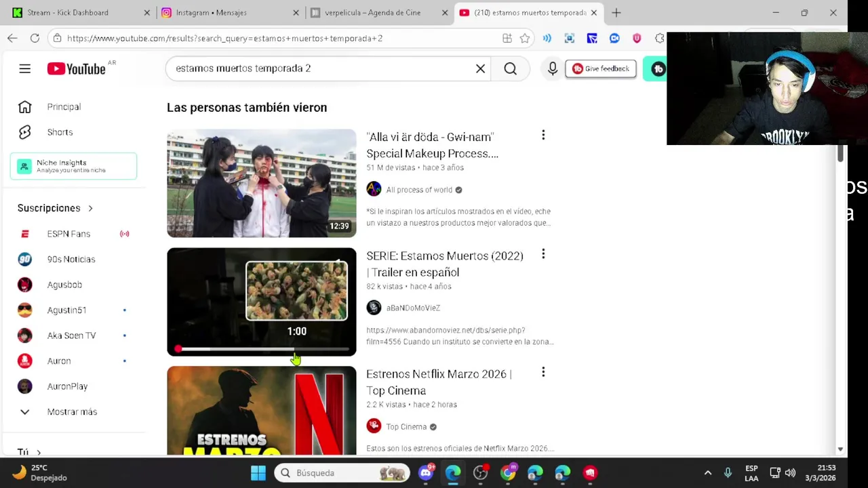Play the makeup process video thumbnail

tap(261, 183)
